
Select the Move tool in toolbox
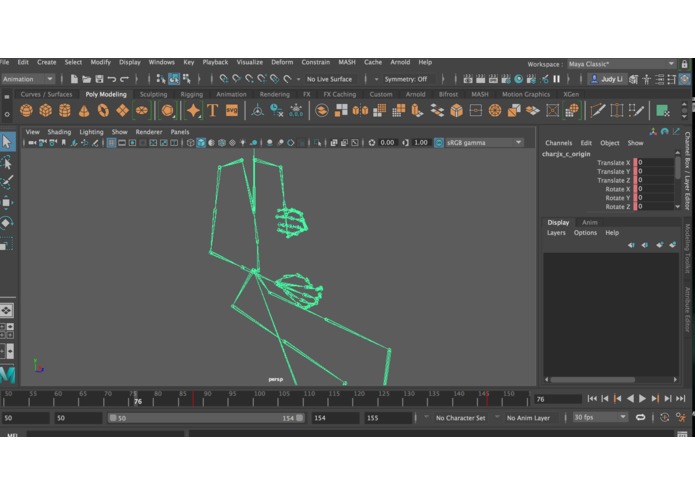click(7, 202)
